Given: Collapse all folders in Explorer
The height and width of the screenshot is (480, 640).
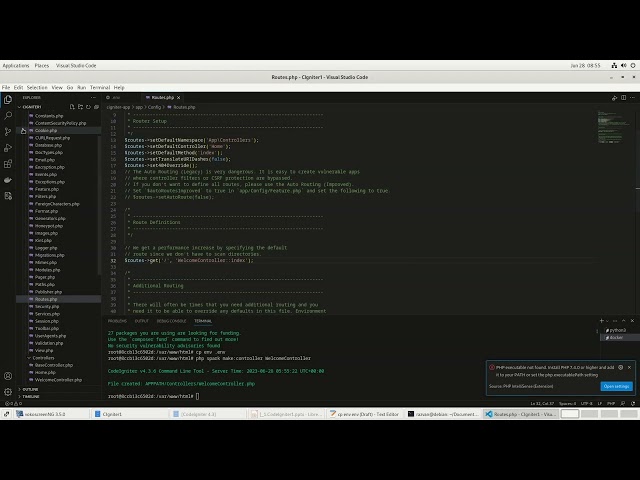Looking at the screenshot, I should (x=96, y=107).
